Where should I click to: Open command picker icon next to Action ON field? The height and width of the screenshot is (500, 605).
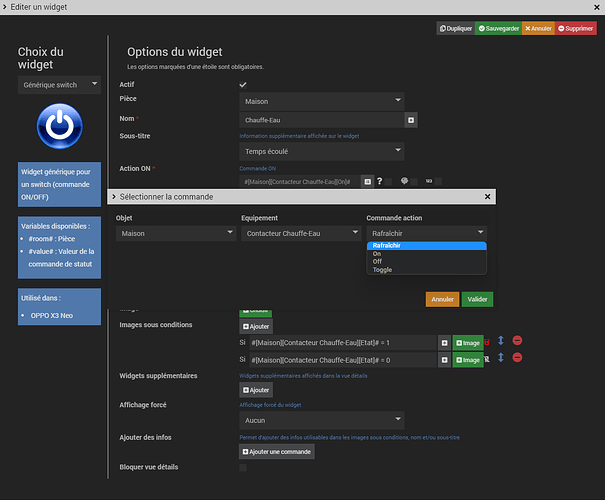pyautogui.click(x=367, y=181)
